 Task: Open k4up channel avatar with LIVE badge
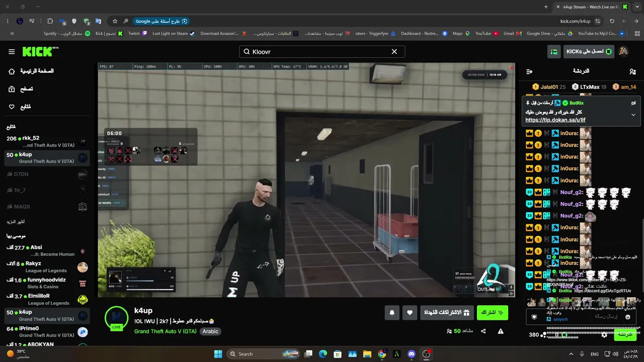[116, 318]
